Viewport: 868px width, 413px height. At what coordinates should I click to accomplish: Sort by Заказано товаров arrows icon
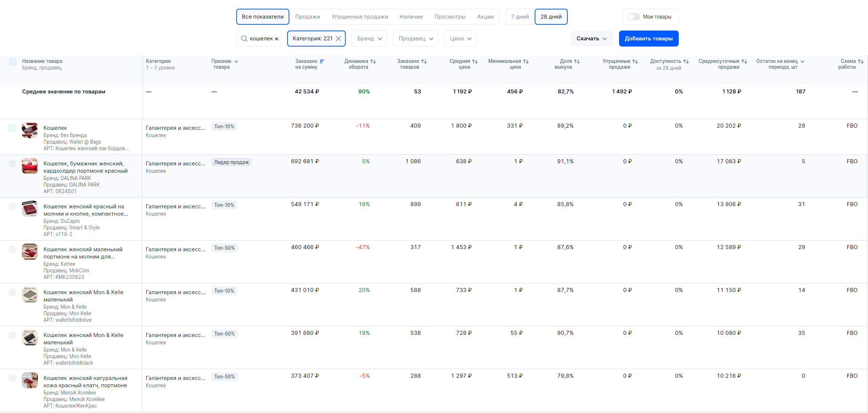pyautogui.click(x=424, y=61)
